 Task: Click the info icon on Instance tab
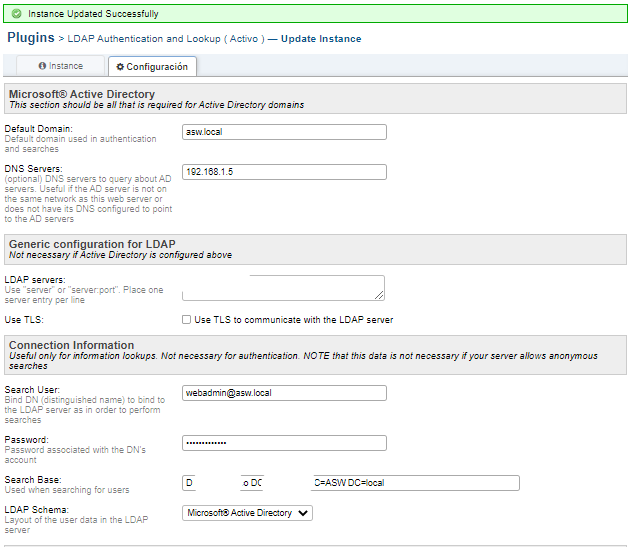pyautogui.click(x=43, y=66)
